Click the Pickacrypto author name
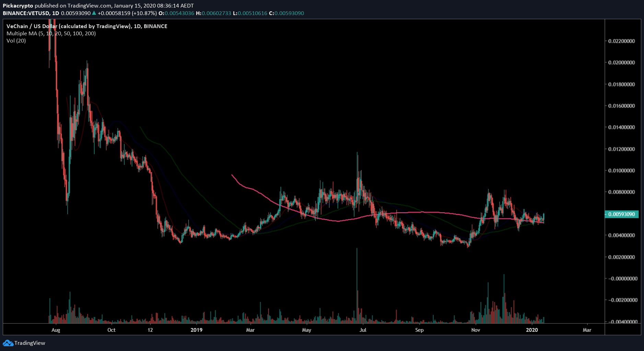 click(x=18, y=6)
